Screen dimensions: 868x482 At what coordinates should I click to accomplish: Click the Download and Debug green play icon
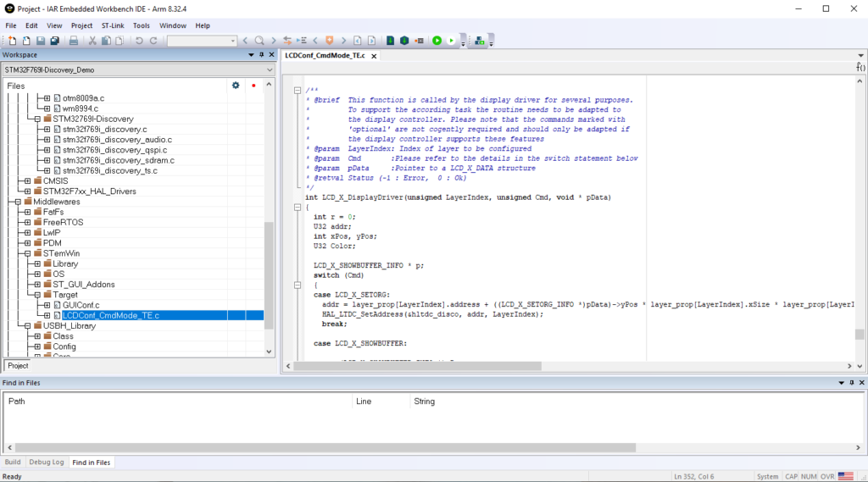pos(437,41)
